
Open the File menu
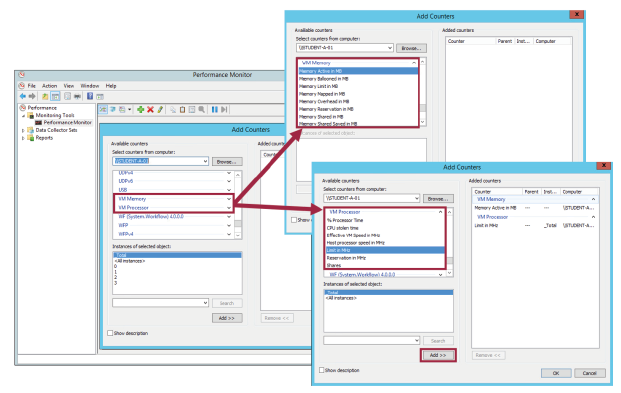pyautogui.click(x=32, y=86)
